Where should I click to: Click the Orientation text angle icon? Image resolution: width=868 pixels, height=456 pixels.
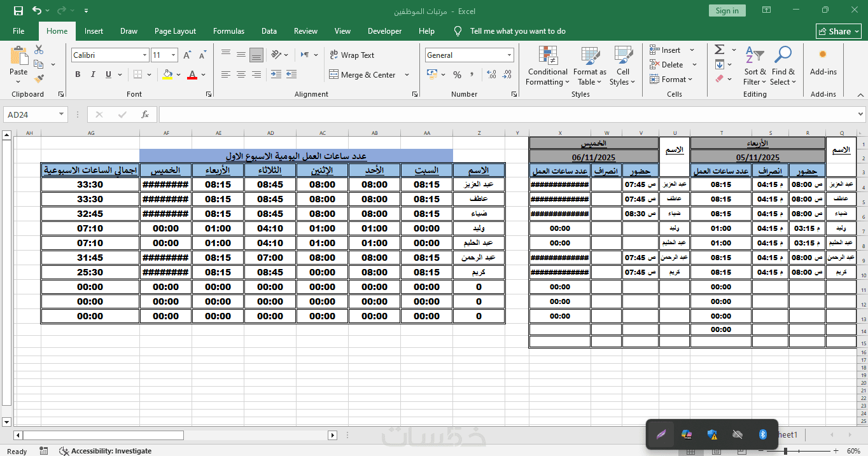pyautogui.click(x=276, y=55)
